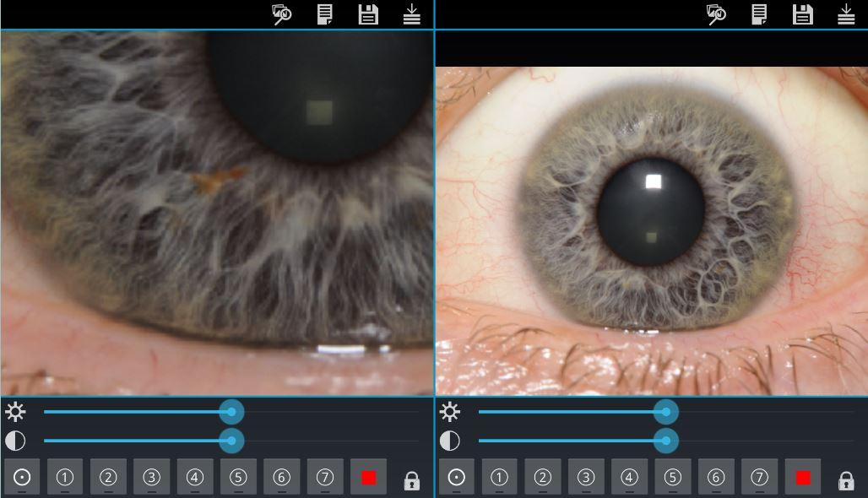The width and height of the screenshot is (868, 498).
Task: Click the left panel brightness slider handle
Action: click(231, 412)
